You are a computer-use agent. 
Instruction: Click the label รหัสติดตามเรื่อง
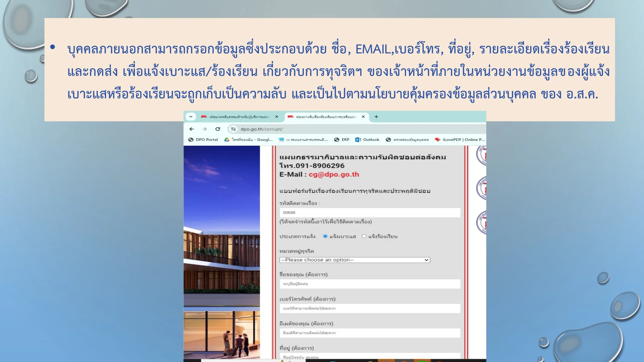(x=299, y=203)
